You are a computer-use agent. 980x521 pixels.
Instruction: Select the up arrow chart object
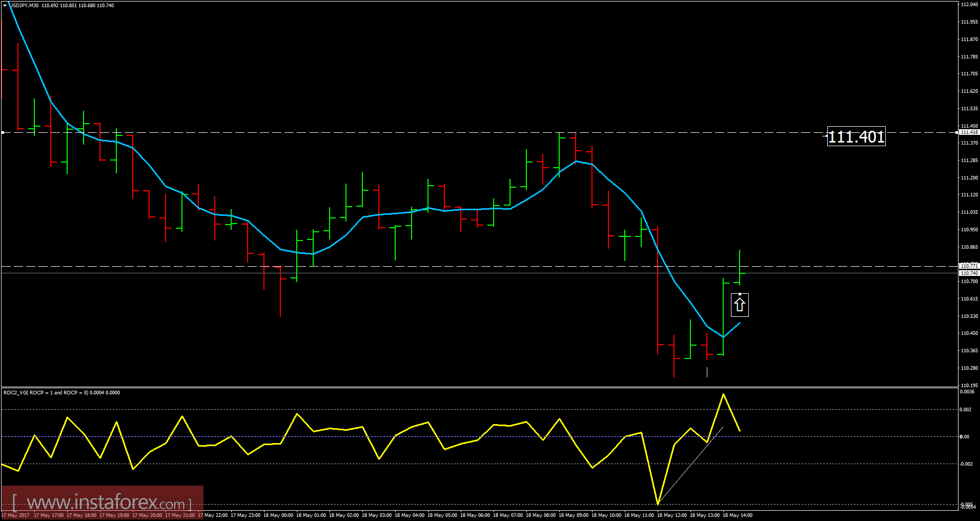739,305
